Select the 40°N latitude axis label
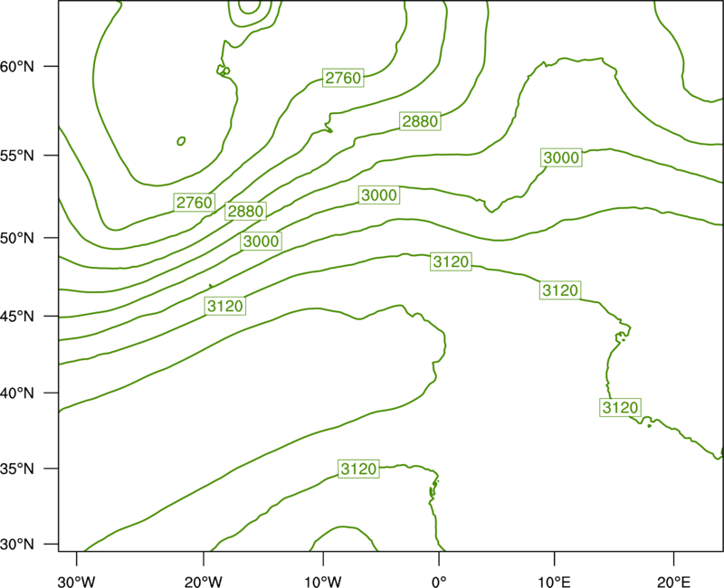The image size is (724, 588). (x=17, y=393)
